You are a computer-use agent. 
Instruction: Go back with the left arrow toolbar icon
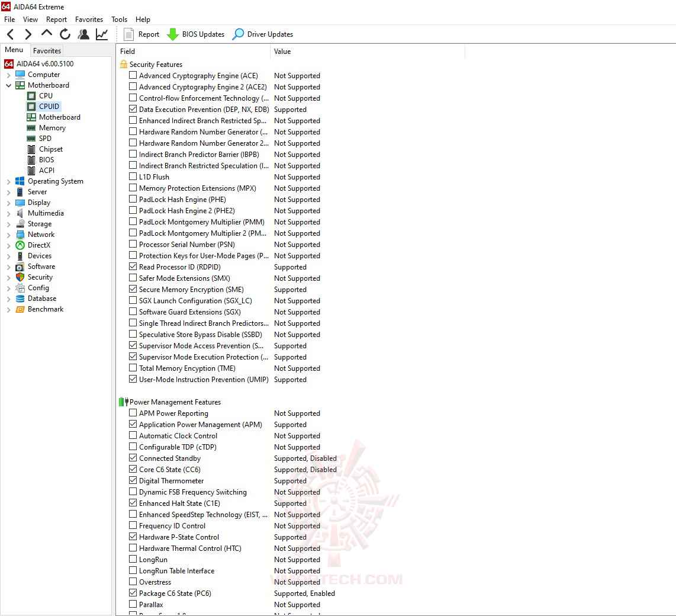(x=11, y=34)
